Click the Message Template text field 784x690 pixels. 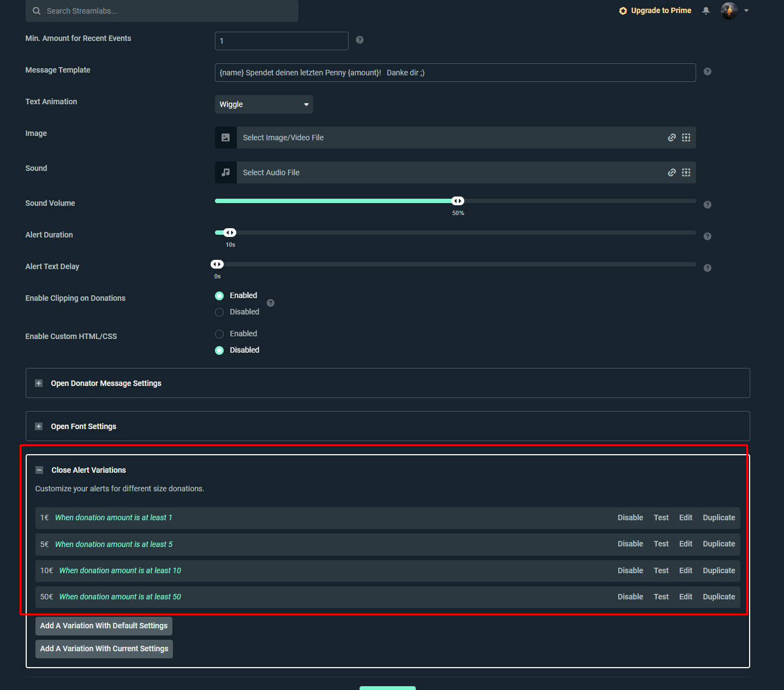tap(455, 73)
